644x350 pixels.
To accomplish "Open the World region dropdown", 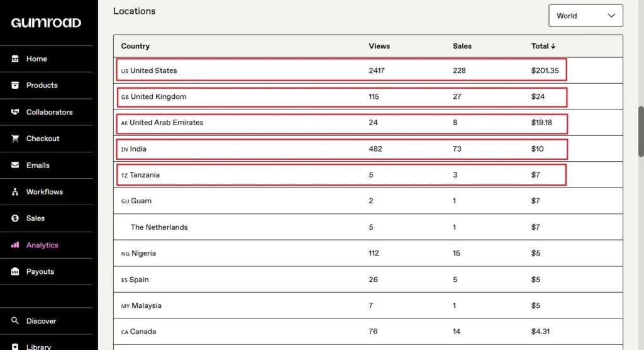I will tap(585, 16).
